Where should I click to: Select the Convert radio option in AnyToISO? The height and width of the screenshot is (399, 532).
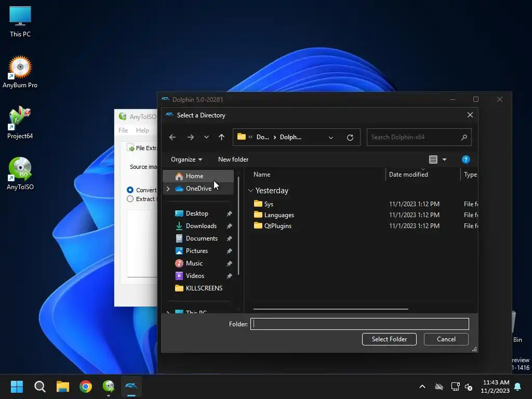pyautogui.click(x=130, y=190)
